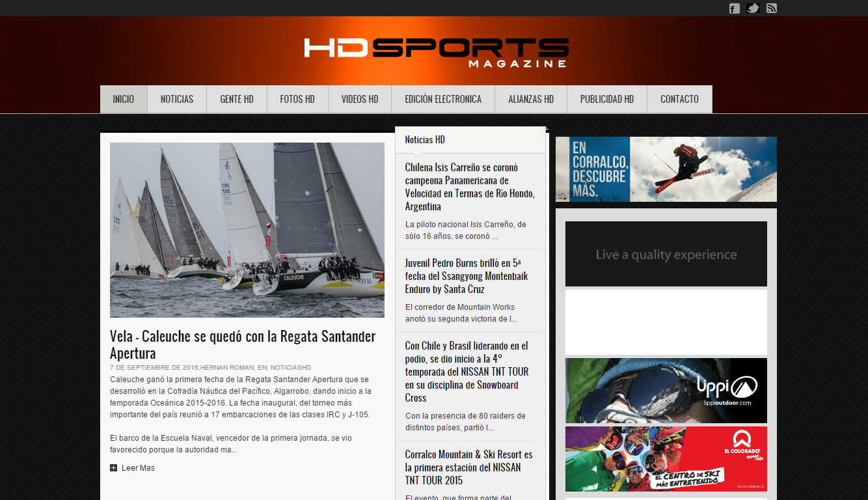Open the Noticias menu item
868x500 pixels.
click(x=177, y=100)
